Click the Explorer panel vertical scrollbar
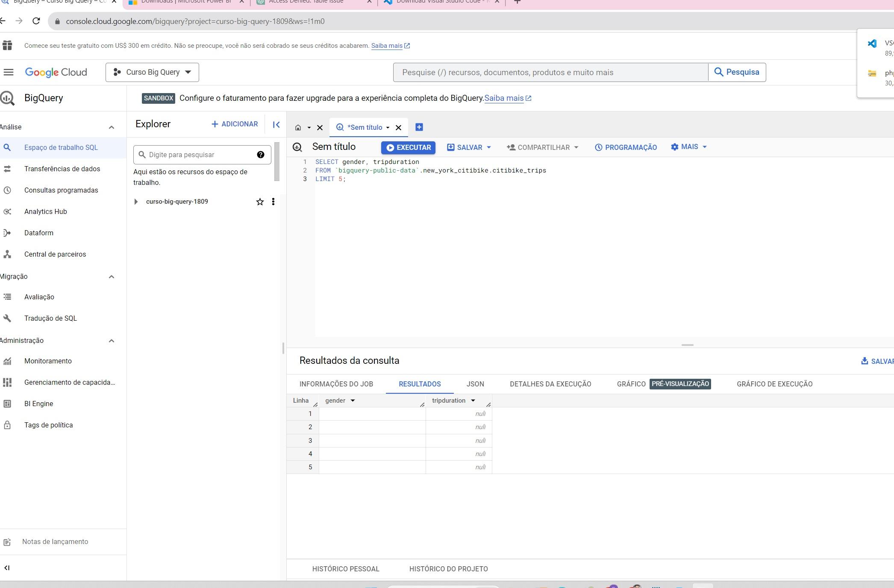The image size is (894, 588). [x=277, y=161]
